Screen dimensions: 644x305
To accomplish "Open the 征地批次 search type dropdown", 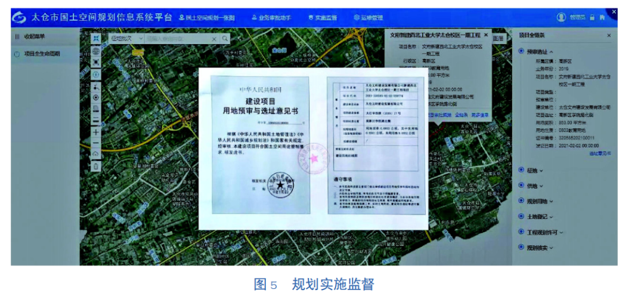I will (126, 38).
